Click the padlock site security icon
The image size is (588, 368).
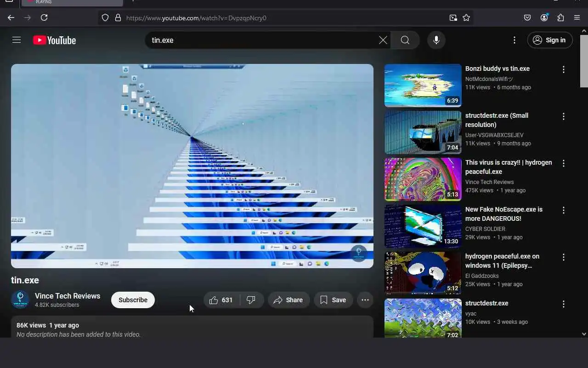point(118,17)
